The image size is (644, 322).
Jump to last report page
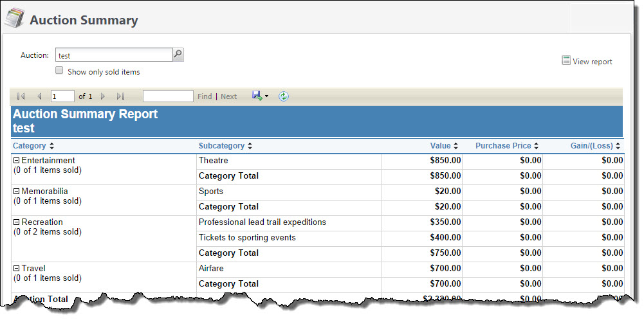coord(120,96)
